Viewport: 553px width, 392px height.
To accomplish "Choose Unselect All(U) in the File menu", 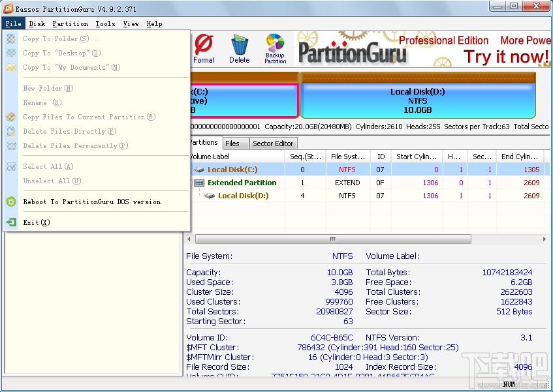I will [x=52, y=181].
